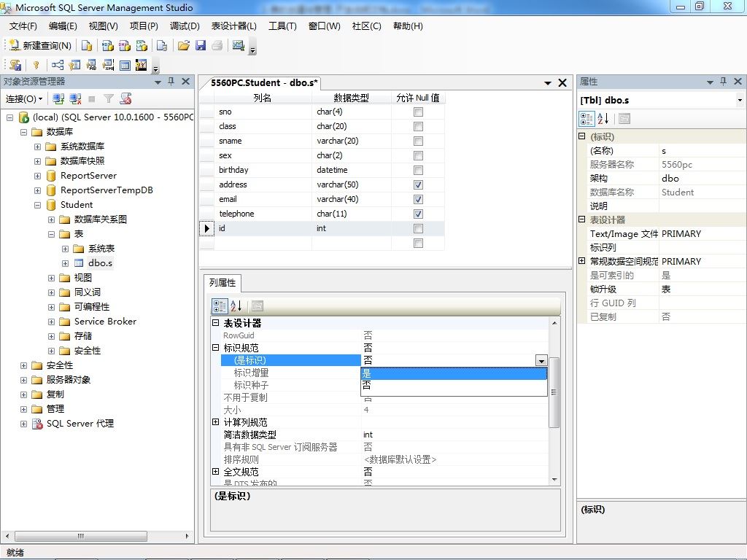Toggle Allow Null checkbox for sex column
This screenshot has height=560, width=747.
click(x=418, y=156)
